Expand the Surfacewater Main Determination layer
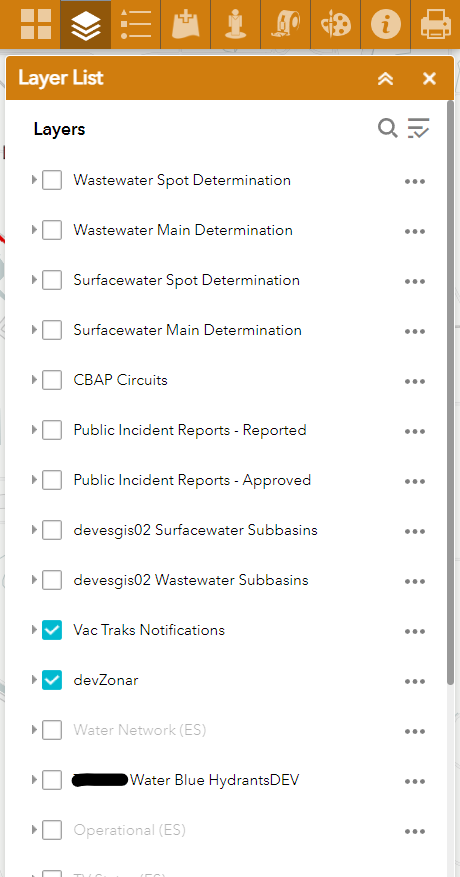Screen dimensions: 460x877 pyautogui.click(x=34, y=330)
